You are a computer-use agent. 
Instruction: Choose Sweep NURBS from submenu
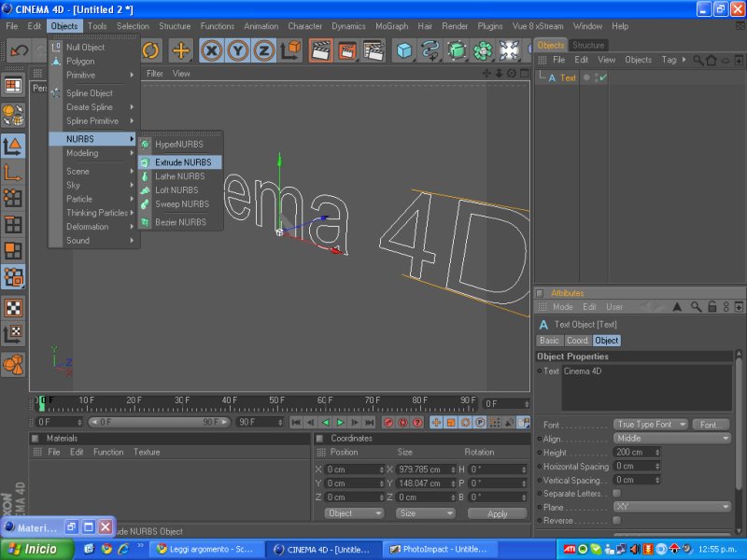[x=180, y=204]
